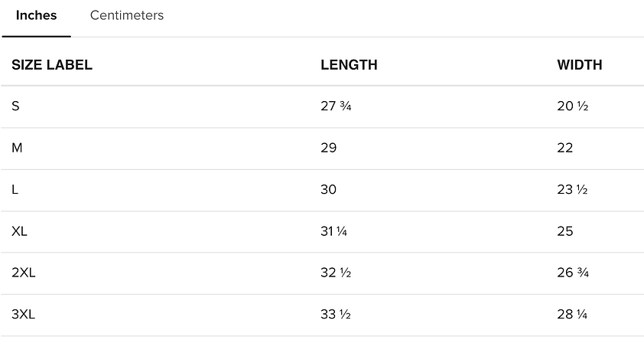Select the Inches tab
644x353 pixels.
coord(36,15)
